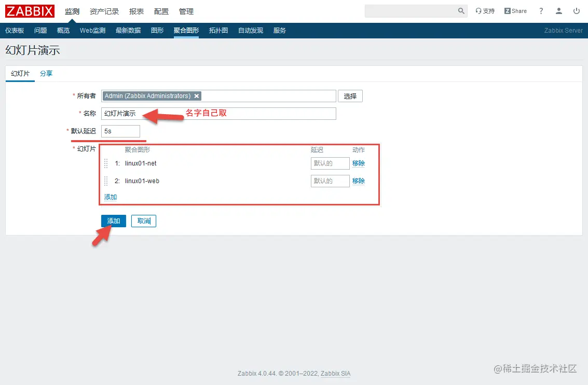
Task: Go to Web监测 submenu
Action: point(92,31)
